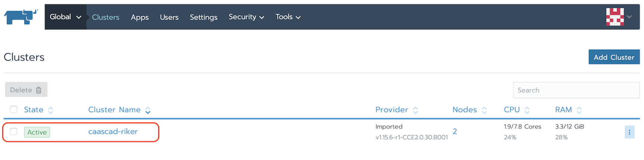The width and height of the screenshot is (644, 160).
Task: Go to the Apps tab
Action: (140, 17)
